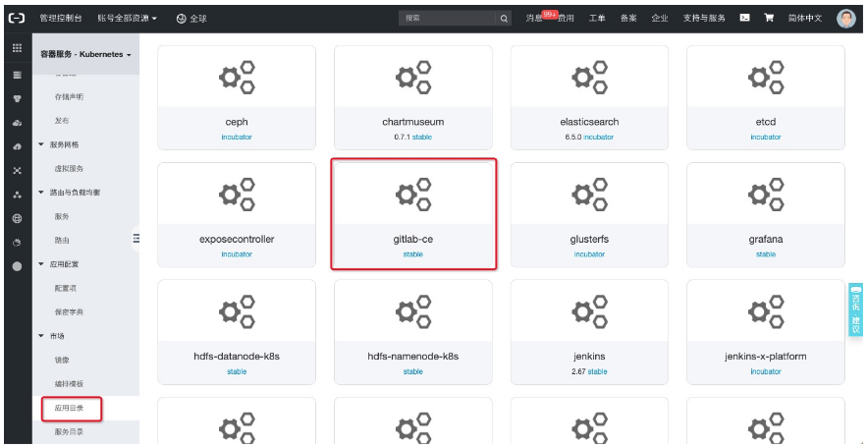Screen dimensions: 868x448
Task: Open the user avatar menu
Action: click(x=845, y=19)
